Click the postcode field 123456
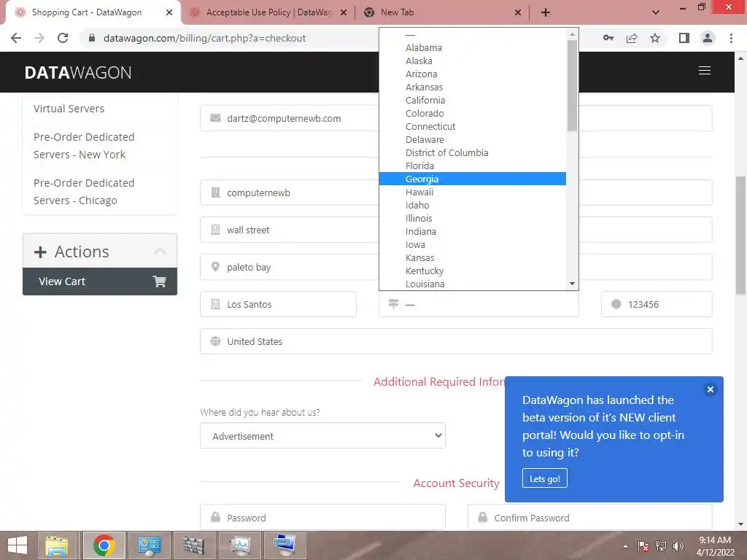 coord(657,304)
